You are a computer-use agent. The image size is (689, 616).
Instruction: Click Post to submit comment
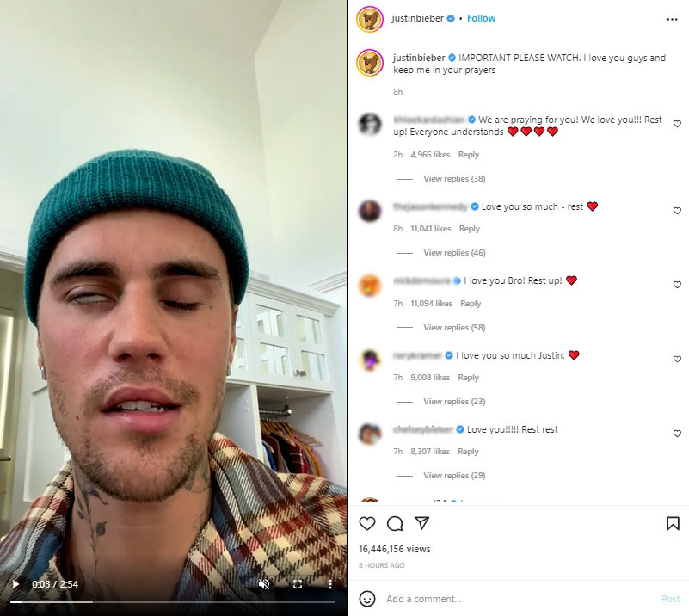671,599
